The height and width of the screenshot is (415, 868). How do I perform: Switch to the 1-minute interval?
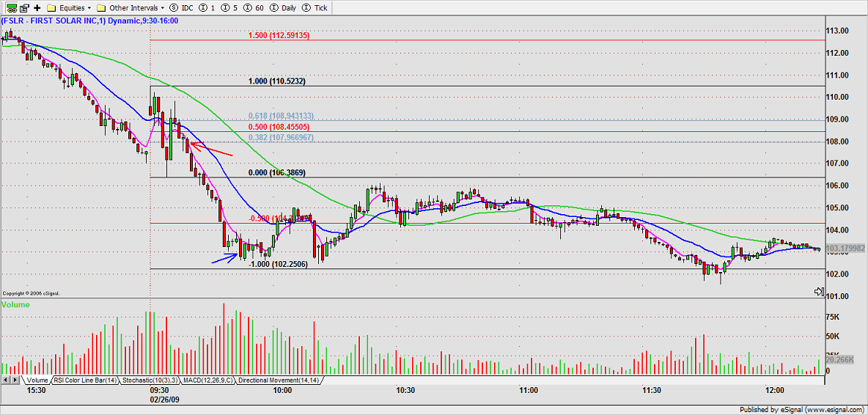pyautogui.click(x=207, y=8)
